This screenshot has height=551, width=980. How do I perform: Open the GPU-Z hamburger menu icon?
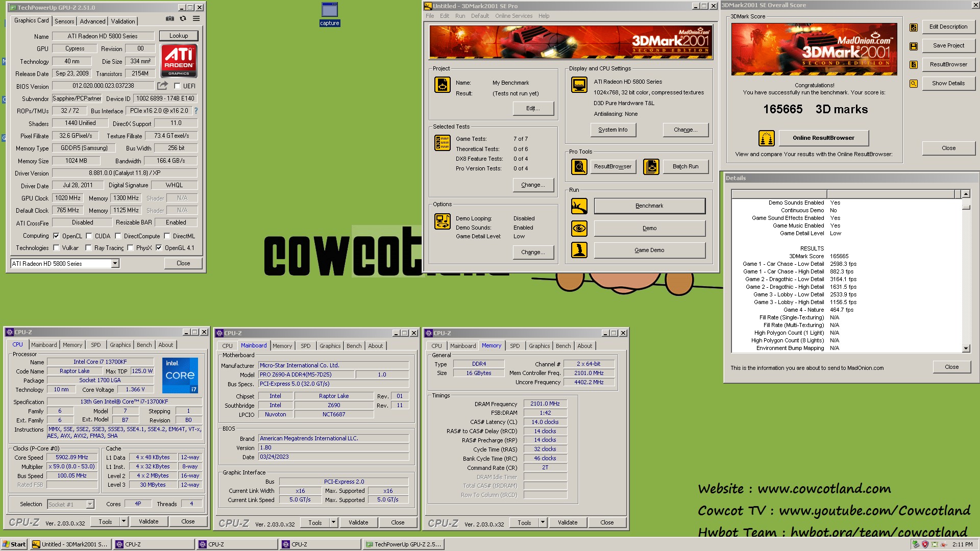pos(196,19)
